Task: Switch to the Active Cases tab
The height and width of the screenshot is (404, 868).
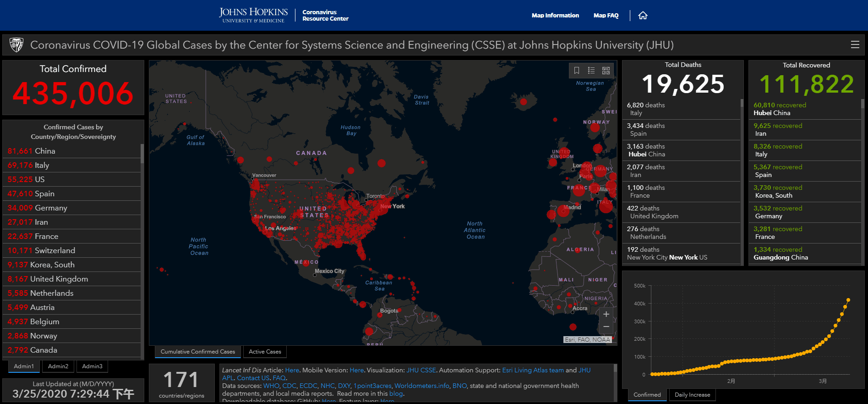Action: [265, 352]
